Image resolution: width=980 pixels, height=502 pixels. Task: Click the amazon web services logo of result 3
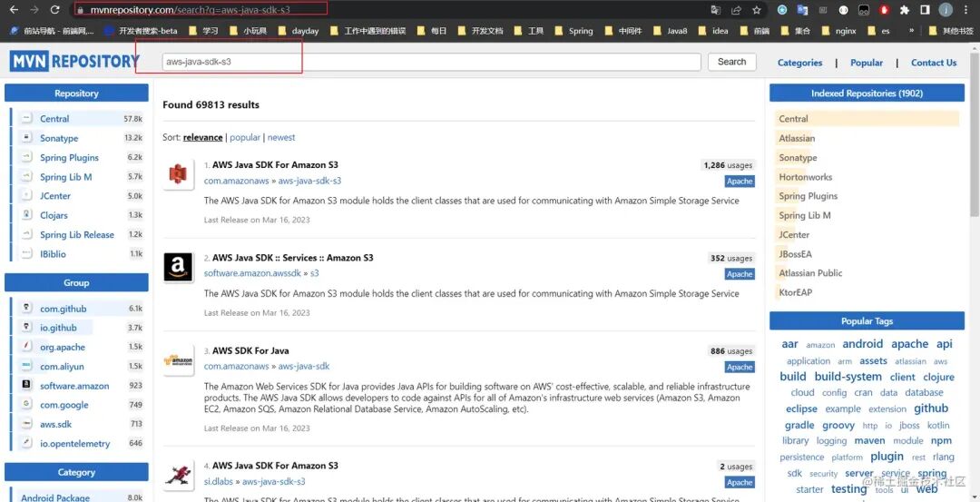click(178, 360)
